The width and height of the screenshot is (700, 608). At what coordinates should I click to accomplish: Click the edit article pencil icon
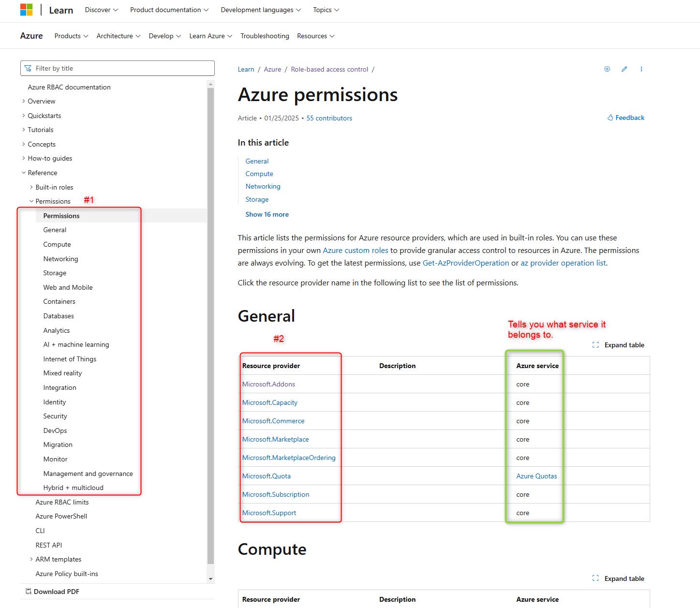624,69
